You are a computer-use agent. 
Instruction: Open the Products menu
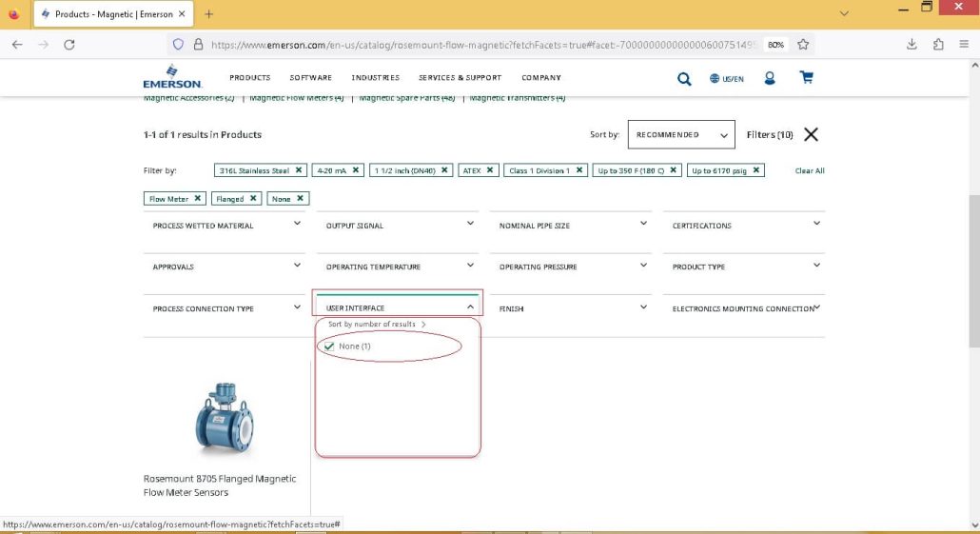(250, 77)
